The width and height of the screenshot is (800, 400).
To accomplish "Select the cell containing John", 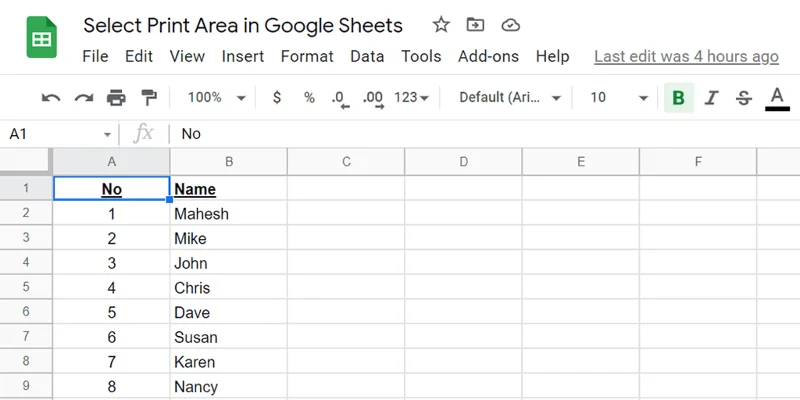I will [x=229, y=262].
